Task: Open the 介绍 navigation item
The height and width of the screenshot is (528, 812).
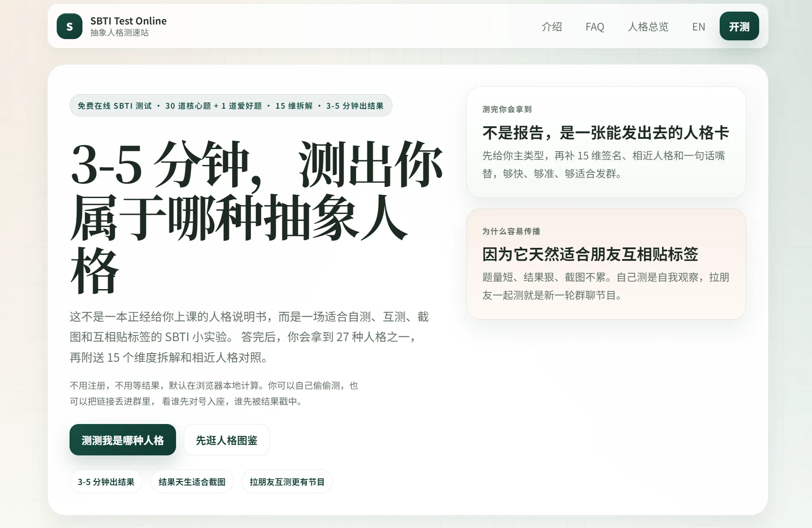Action: 551,27
